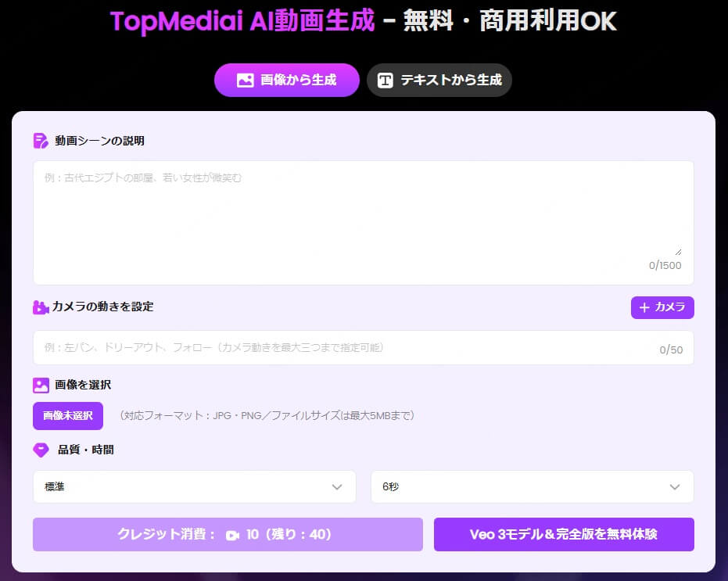This screenshot has height=581, width=728.
Task: Click the 対応フォーマット file format note
Action: click(267, 416)
